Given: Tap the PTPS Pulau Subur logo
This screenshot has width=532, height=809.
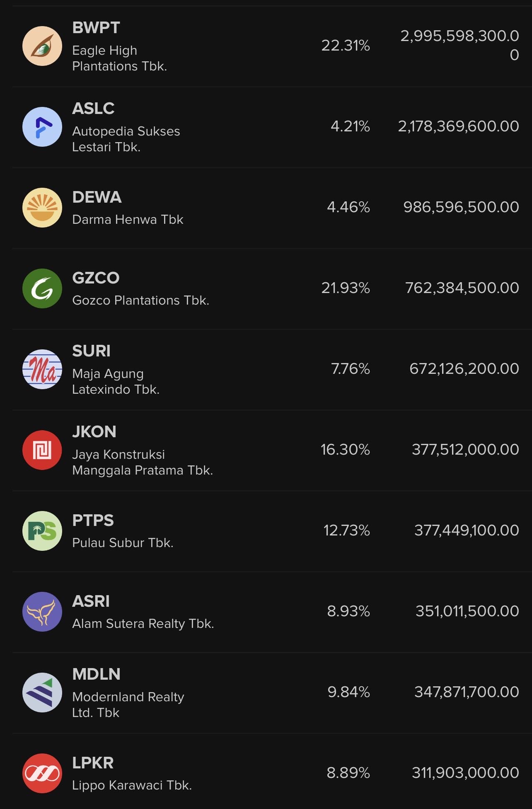Looking at the screenshot, I should tap(42, 531).
